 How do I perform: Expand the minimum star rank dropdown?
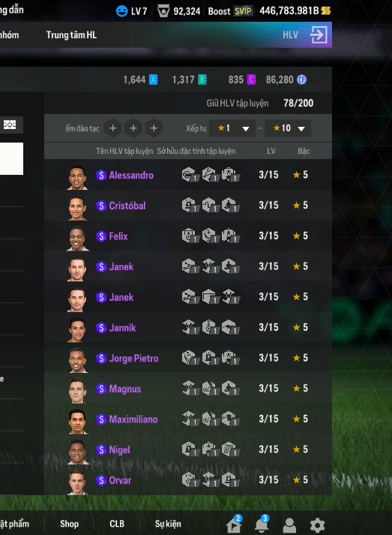[232, 128]
